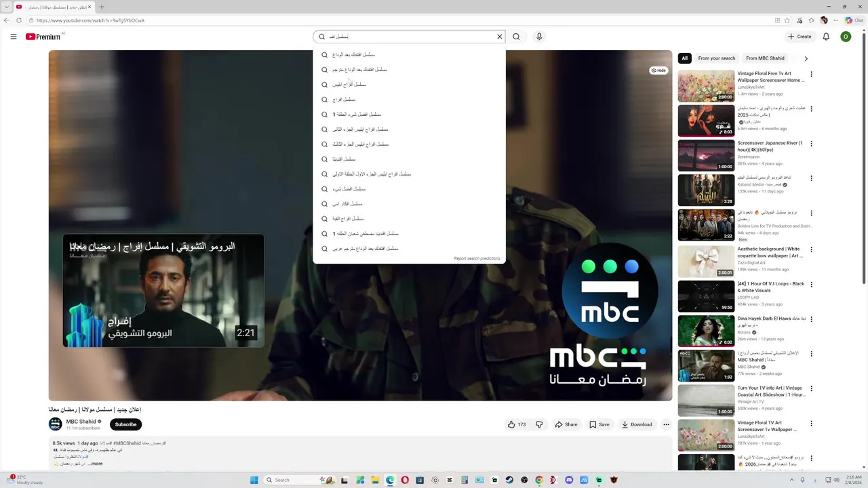
Task: Show hidden system tray icons chevron
Action: point(791,480)
